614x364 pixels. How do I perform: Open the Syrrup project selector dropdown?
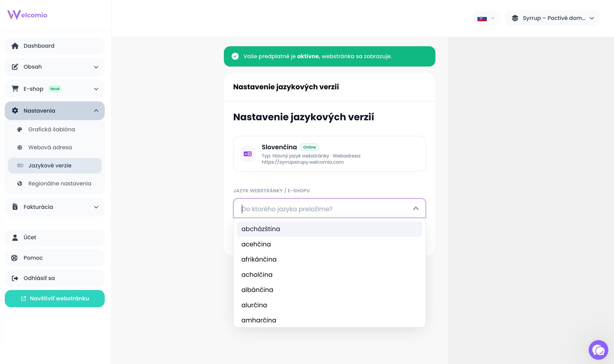[x=552, y=18]
